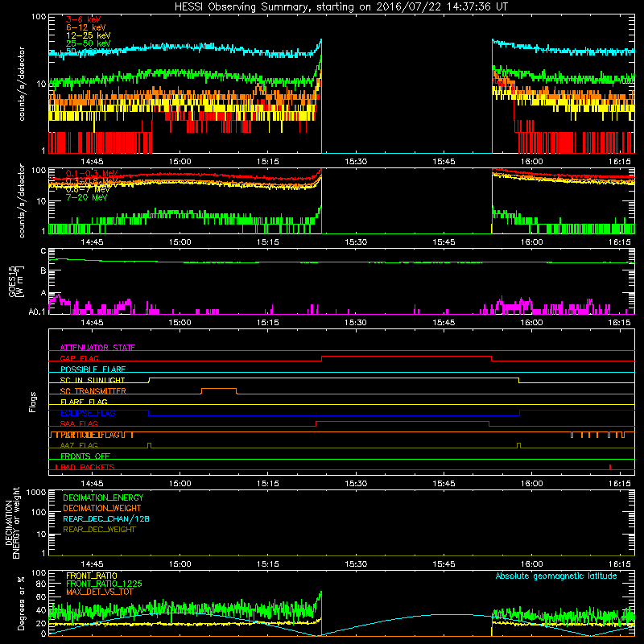Click the '15:30' tick label under the Flags panel

[356, 484]
